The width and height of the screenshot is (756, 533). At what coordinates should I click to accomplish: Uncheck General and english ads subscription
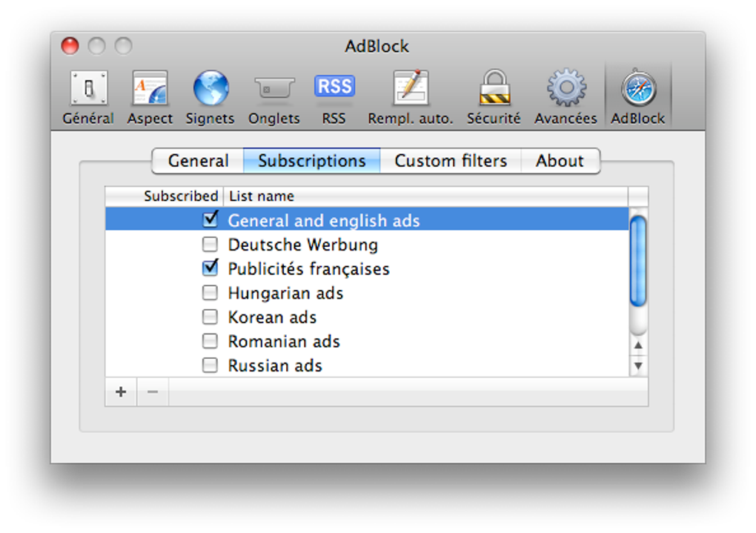click(x=210, y=219)
